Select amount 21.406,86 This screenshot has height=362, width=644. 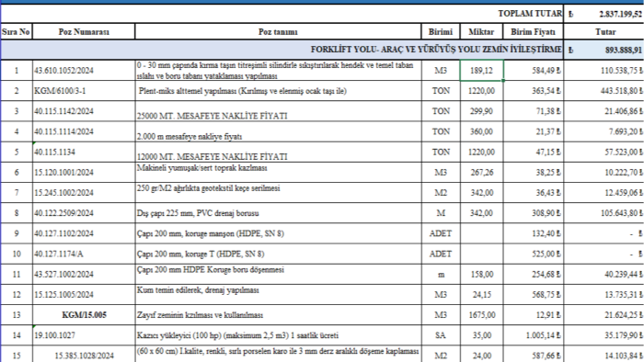[x=604, y=111]
